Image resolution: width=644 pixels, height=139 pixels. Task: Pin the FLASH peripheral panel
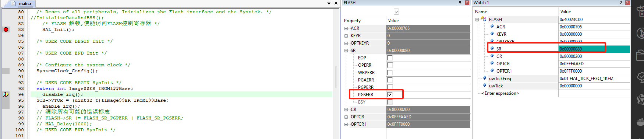click(460, 3)
